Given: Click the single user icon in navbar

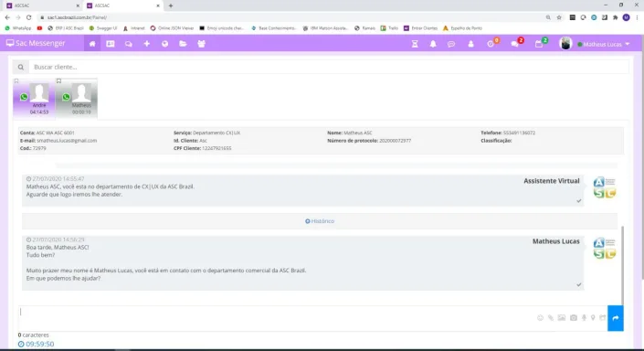Looking at the screenshot, I should pyautogui.click(x=470, y=44).
